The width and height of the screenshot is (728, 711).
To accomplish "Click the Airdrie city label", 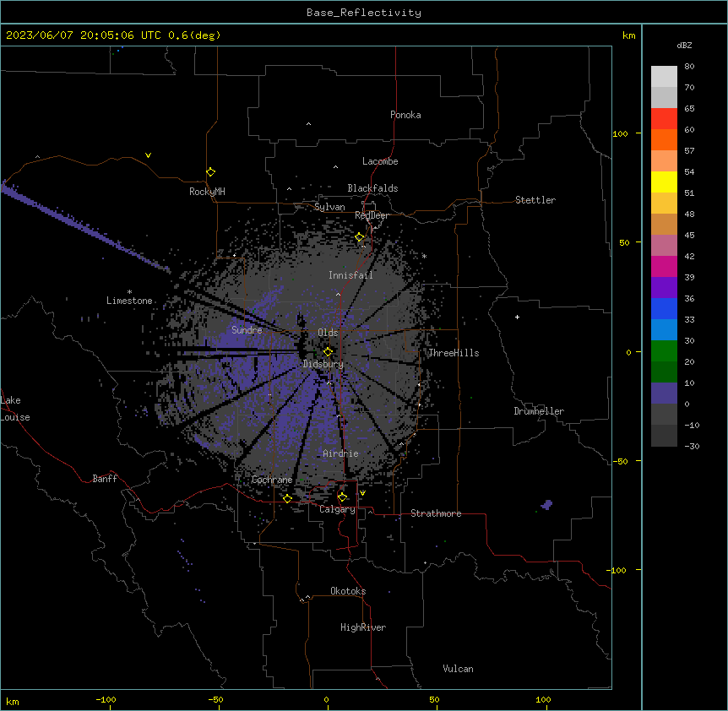I will coord(340,453).
